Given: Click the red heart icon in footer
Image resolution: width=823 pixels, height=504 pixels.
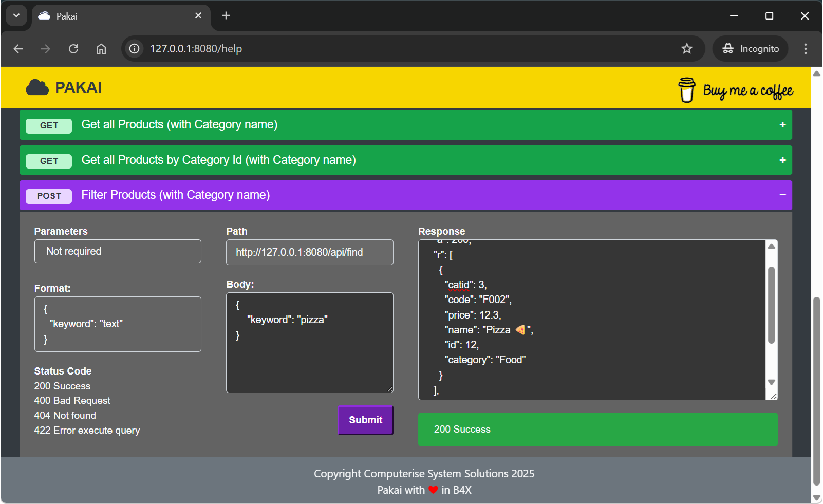Looking at the screenshot, I should 433,490.
